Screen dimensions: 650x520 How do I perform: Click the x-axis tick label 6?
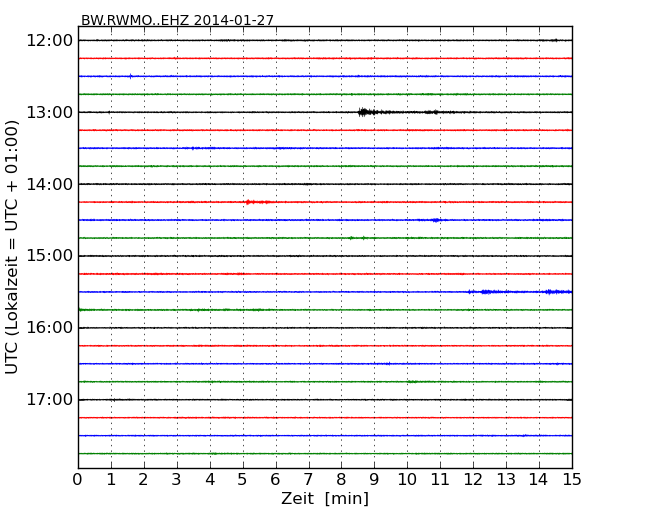276,480
